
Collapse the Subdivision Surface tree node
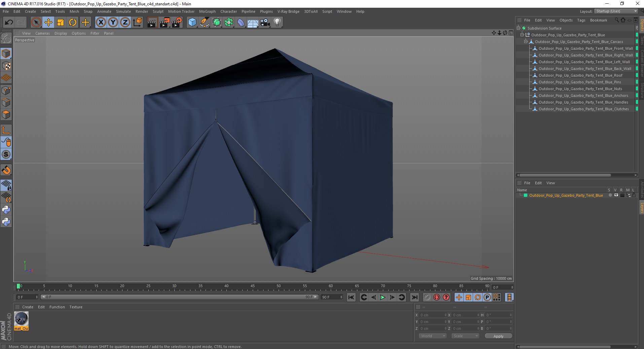click(518, 28)
